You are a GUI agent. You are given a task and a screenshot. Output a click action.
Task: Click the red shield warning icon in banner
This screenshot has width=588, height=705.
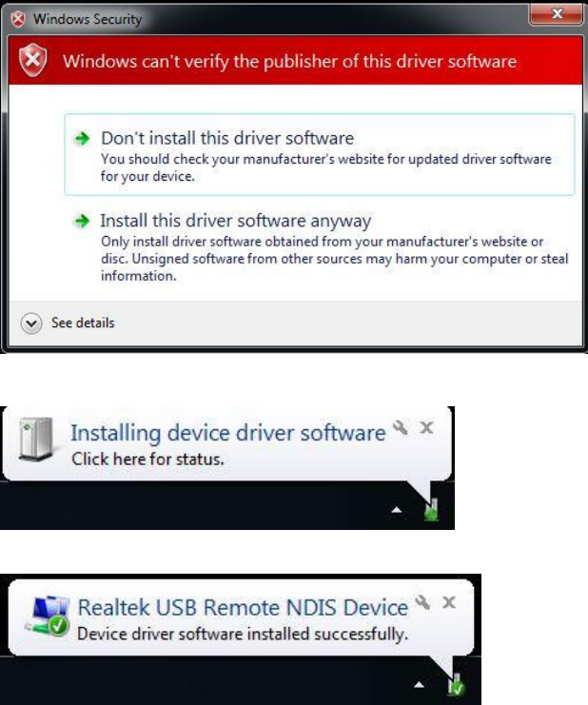tap(32, 60)
